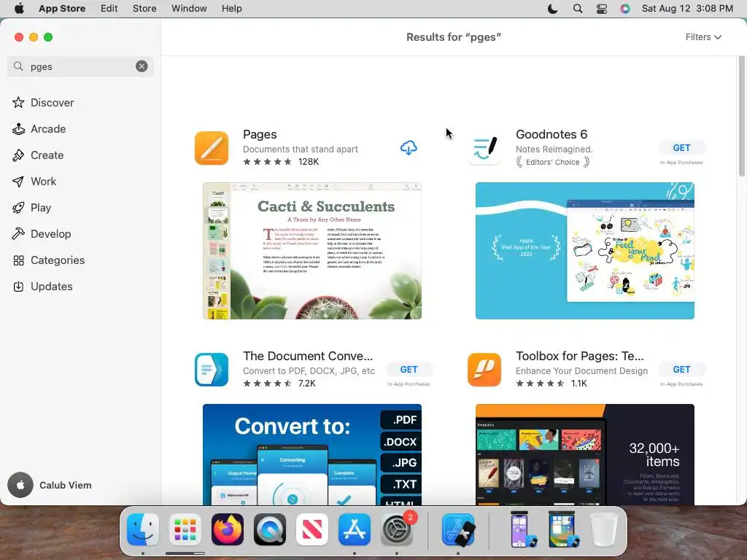Image resolution: width=747 pixels, height=560 pixels.
Task: Open Control Center in menu bar
Action: (x=602, y=9)
